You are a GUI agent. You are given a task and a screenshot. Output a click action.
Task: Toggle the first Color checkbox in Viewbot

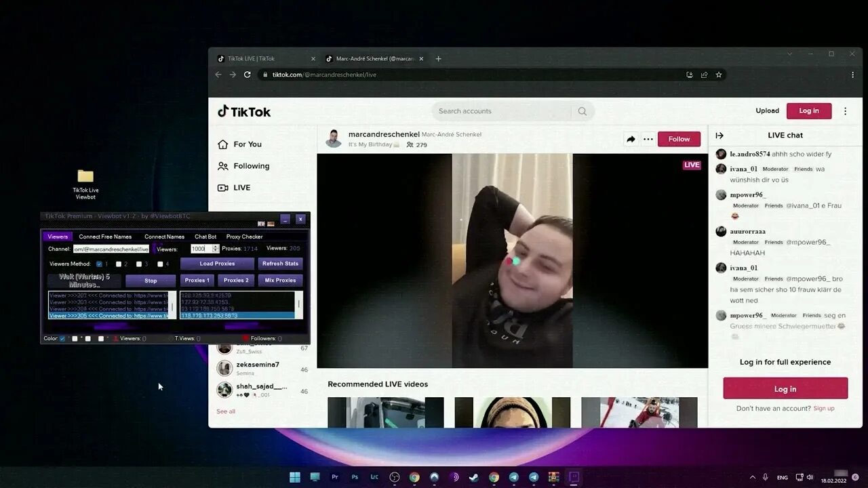(62, 338)
